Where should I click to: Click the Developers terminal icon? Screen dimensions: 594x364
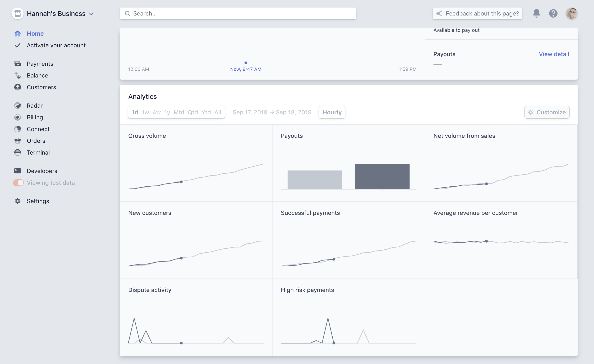(17, 171)
